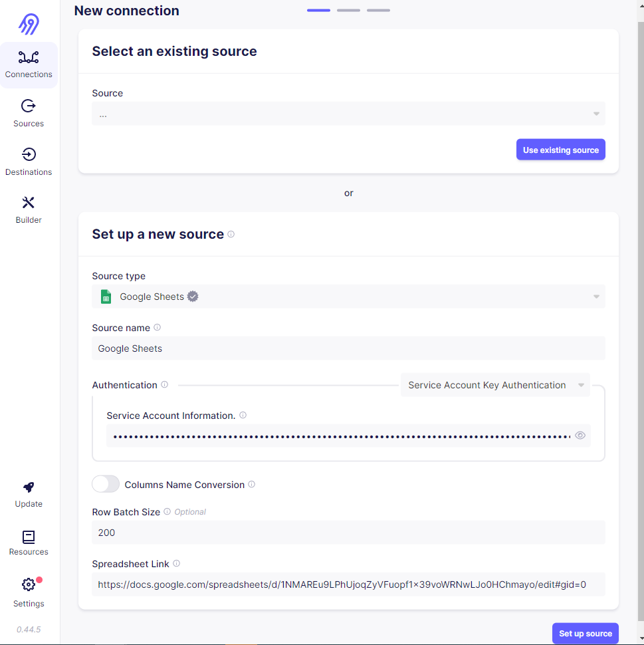Reveal the hidden Service Account Information

(580, 436)
